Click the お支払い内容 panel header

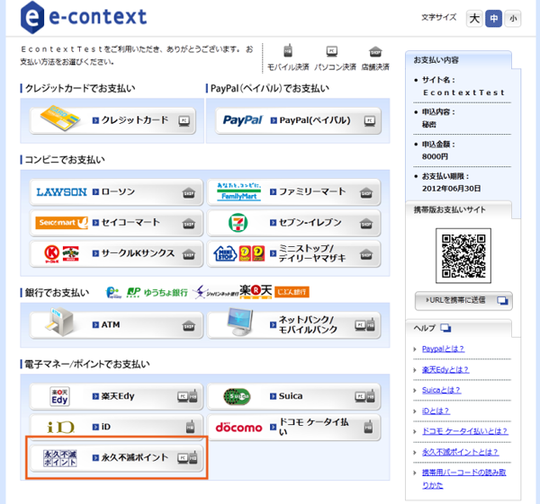(x=458, y=60)
